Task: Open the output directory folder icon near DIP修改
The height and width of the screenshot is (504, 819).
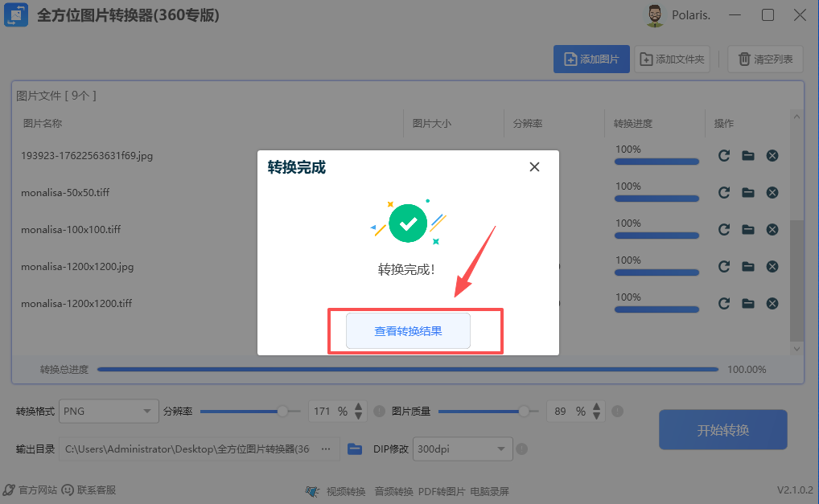Action: (x=355, y=449)
